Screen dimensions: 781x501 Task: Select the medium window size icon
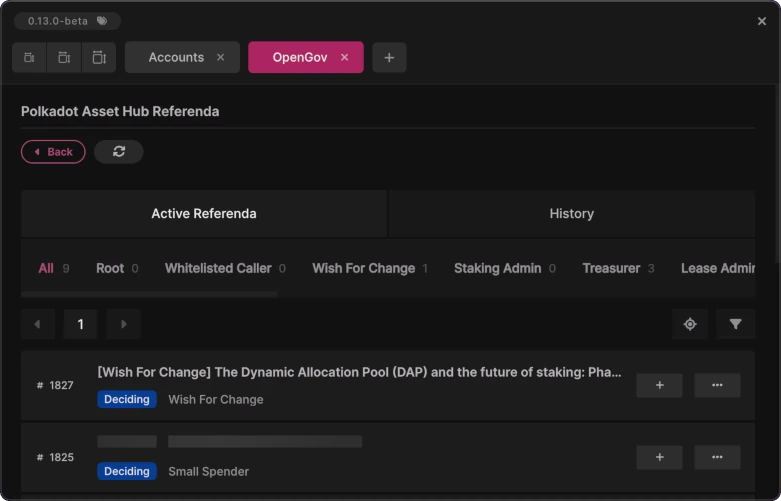[64, 58]
